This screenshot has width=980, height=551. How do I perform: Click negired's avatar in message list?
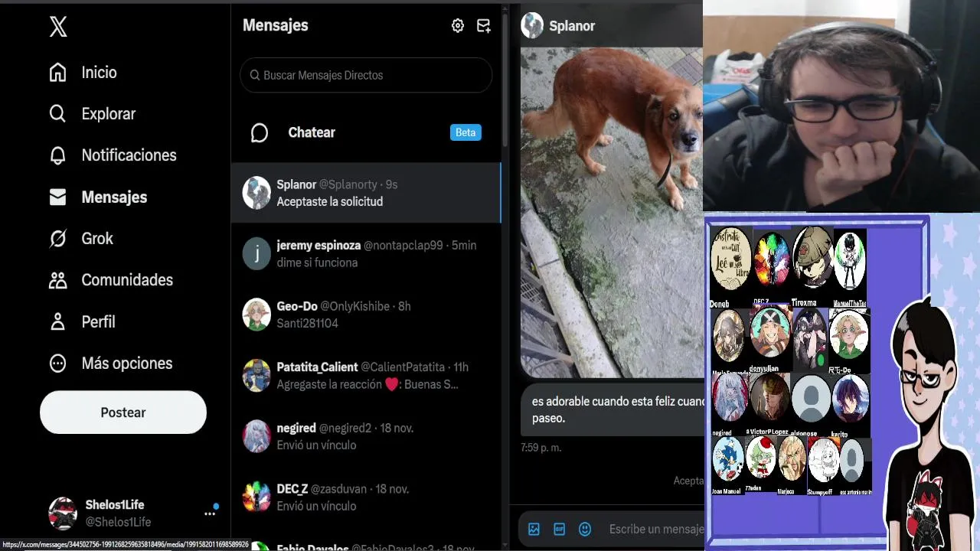(x=256, y=436)
